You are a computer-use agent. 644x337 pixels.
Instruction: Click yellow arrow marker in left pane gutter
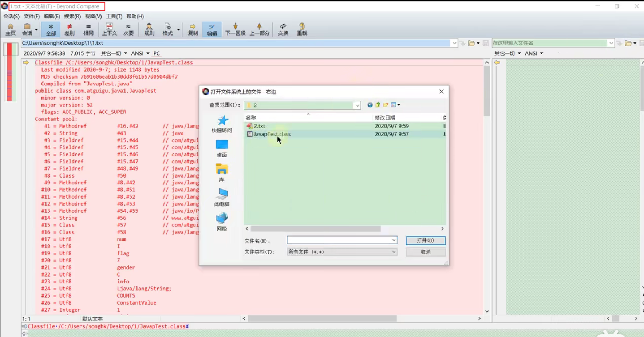pyautogui.click(x=26, y=63)
